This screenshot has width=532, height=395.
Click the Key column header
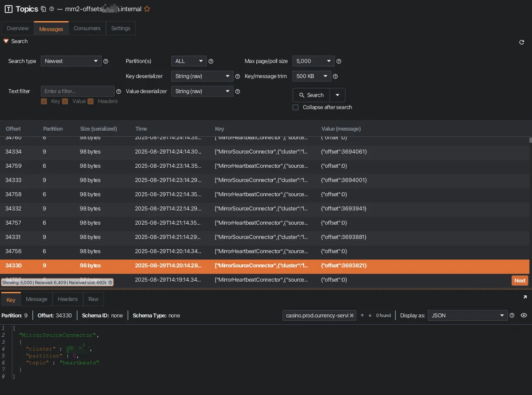tap(219, 129)
